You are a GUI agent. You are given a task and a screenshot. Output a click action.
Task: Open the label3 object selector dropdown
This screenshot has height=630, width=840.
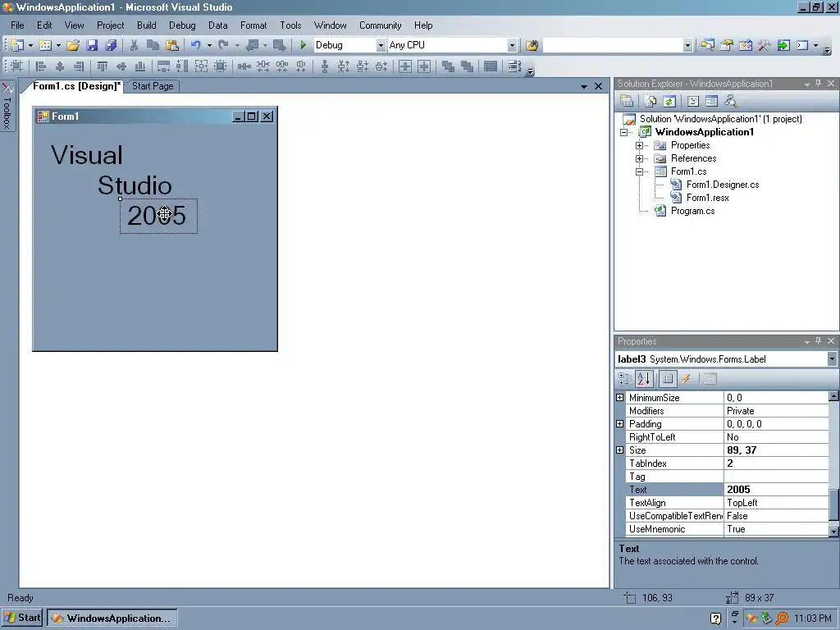click(832, 359)
